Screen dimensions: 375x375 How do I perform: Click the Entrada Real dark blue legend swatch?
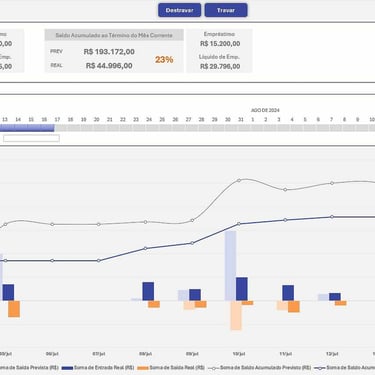click(67, 368)
